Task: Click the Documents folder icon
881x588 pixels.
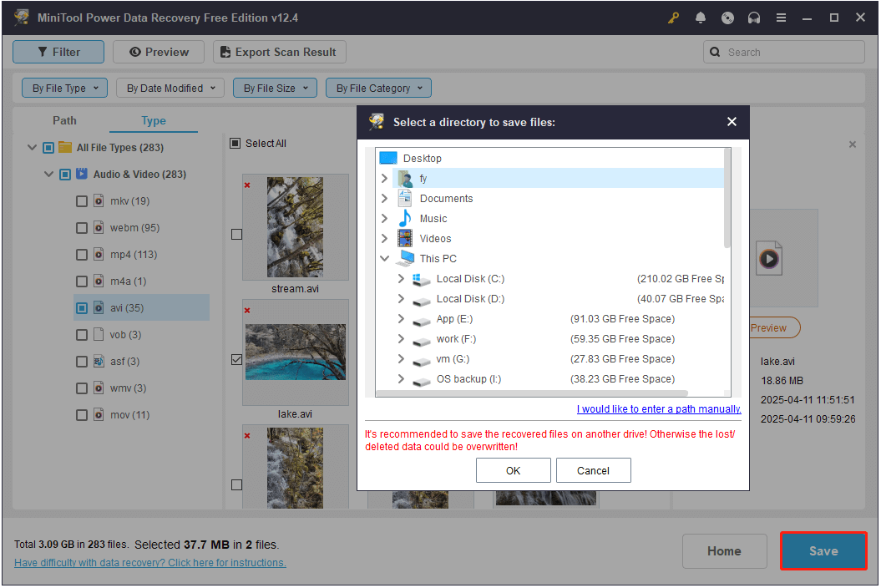Action: 404,198
